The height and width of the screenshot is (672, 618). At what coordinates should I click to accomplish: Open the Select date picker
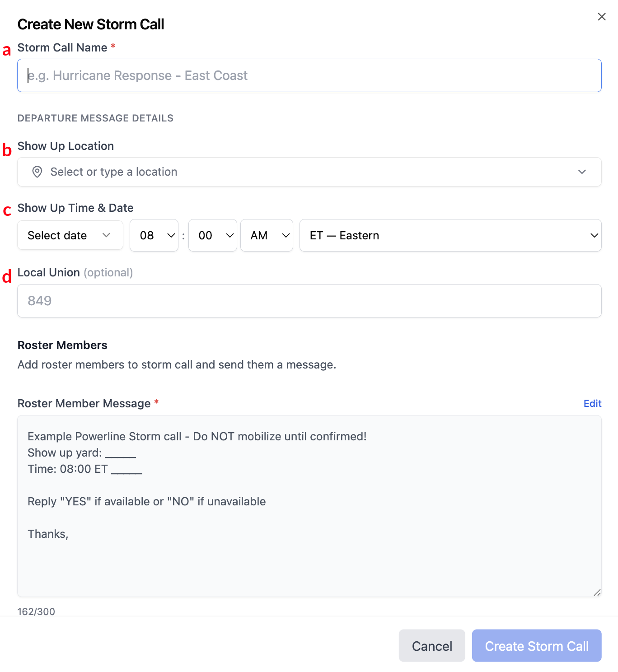70,235
